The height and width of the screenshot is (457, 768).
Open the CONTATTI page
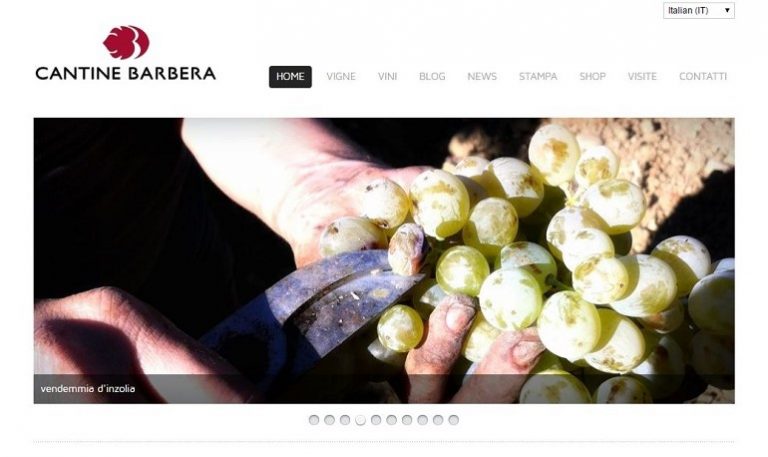(703, 76)
